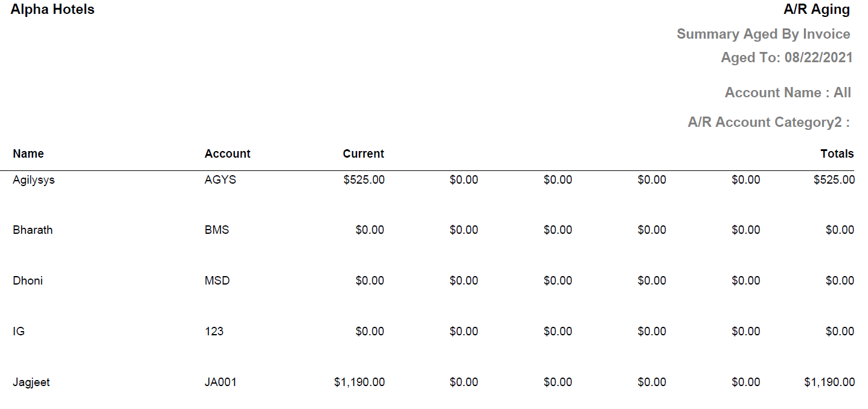Viewport: 868px width, 409px height.
Task: Click the Account Name : All label
Action: click(x=788, y=92)
